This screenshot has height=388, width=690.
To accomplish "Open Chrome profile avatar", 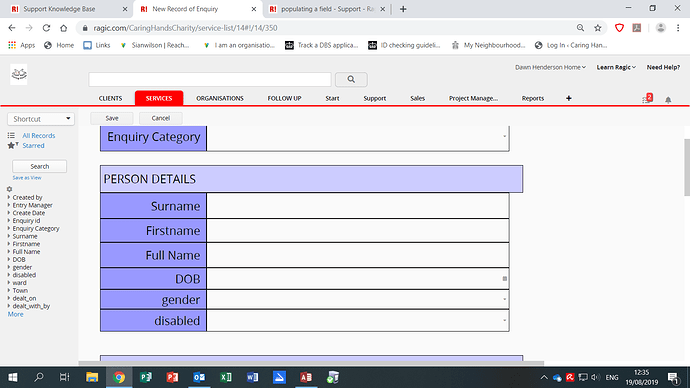I will tap(661, 28).
